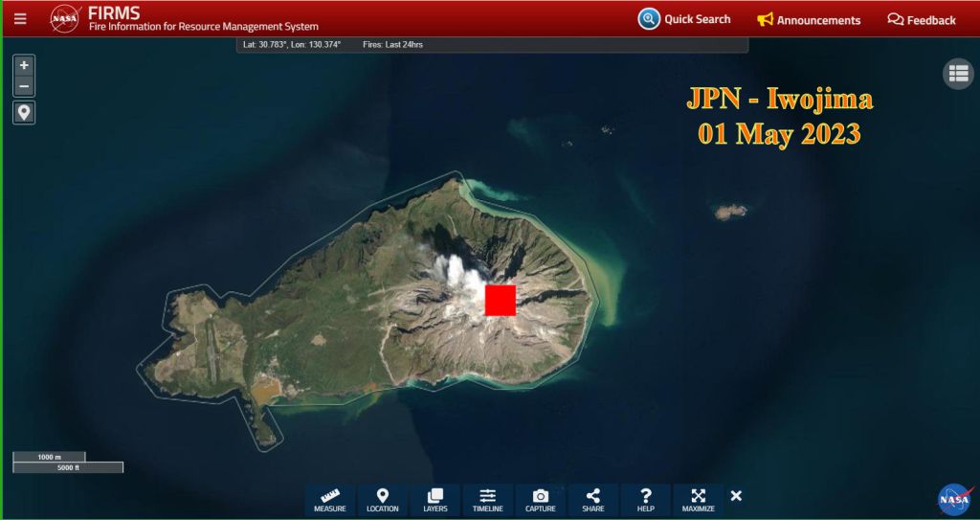This screenshot has height=520, width=980.
Task: Click the map location pin button
Action: pos(24,113)
